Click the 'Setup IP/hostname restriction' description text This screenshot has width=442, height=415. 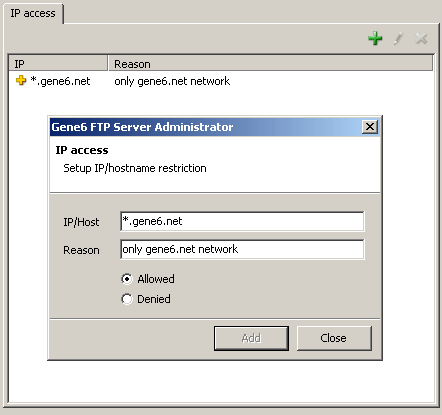pos(135,168)
